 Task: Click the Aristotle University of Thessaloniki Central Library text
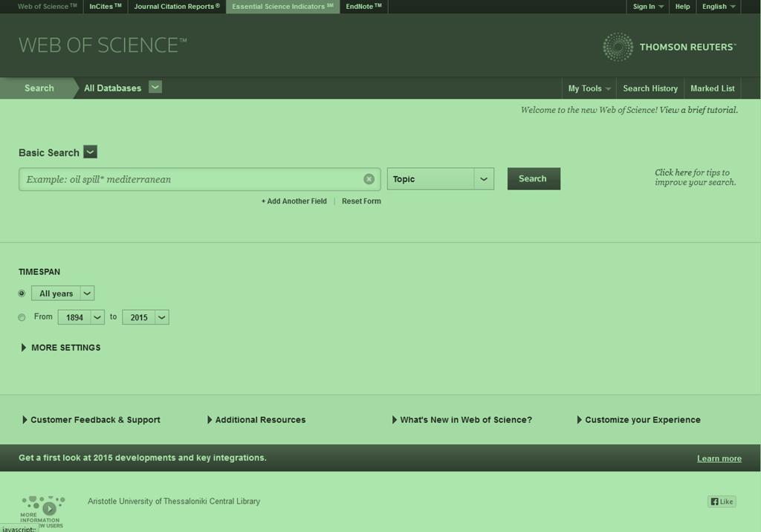click(x=174, y=502)
